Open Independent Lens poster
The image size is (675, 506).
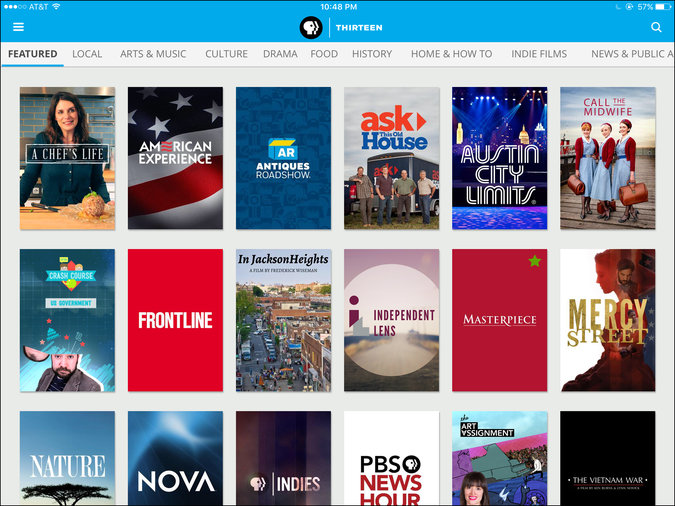[x=391, y=320]
